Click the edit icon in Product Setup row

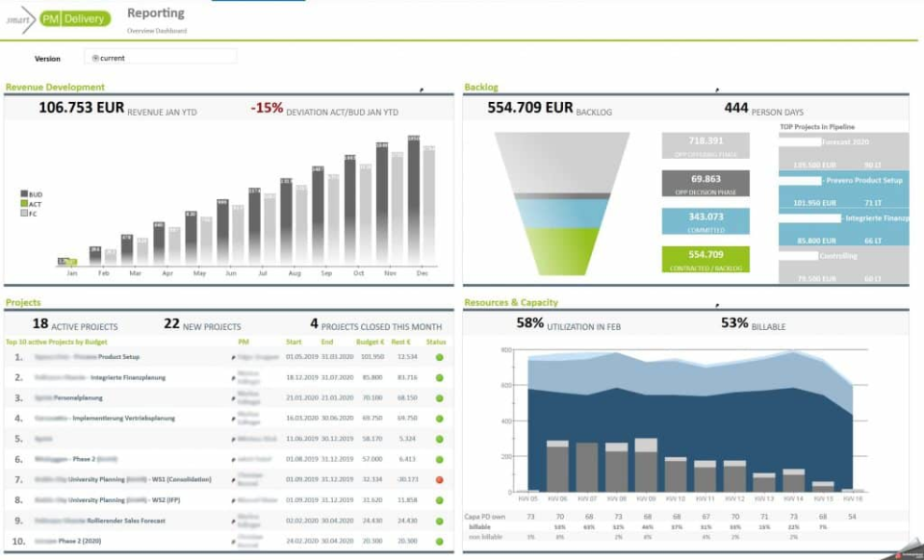click(233, 357)
